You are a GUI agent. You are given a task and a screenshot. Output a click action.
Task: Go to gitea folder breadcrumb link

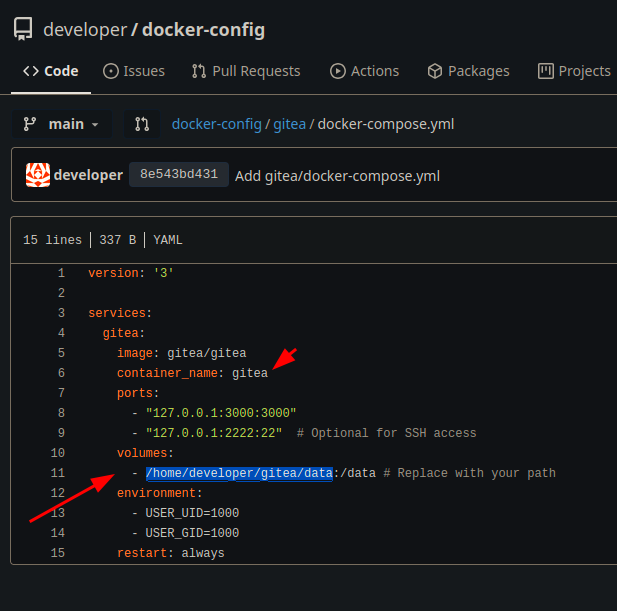(289, 124)
